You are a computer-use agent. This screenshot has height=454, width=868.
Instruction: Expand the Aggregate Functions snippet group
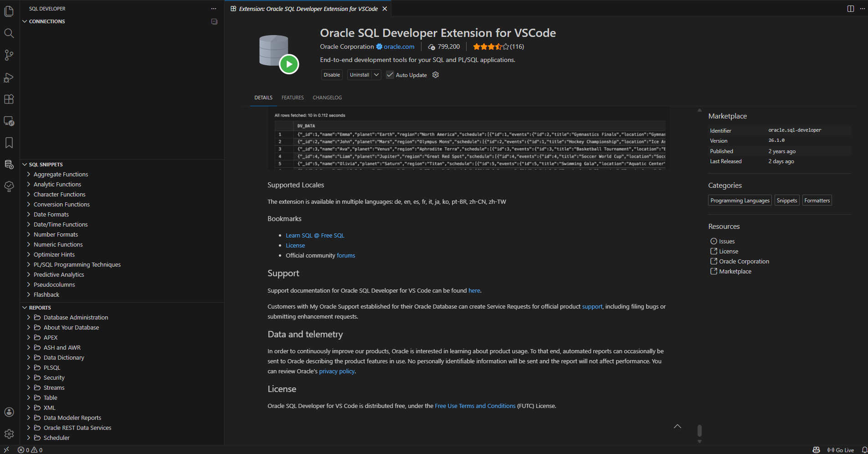[61, 175]
